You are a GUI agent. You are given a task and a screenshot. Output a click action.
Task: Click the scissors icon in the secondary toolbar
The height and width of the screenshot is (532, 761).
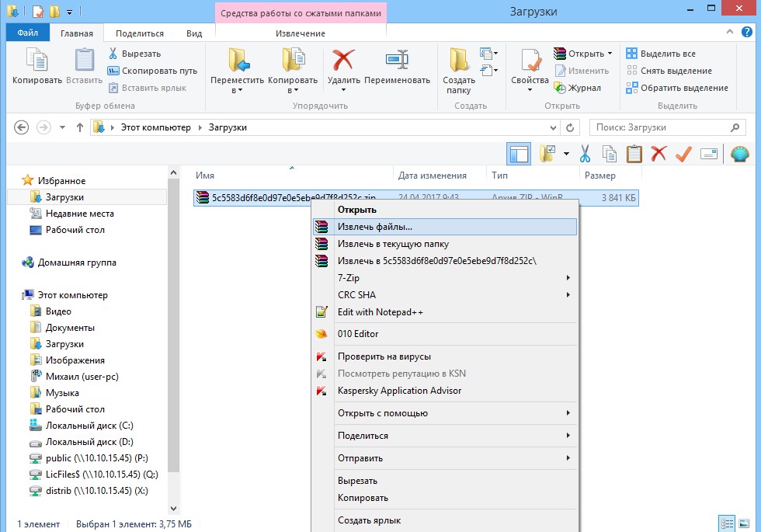(x=585, y=155)
